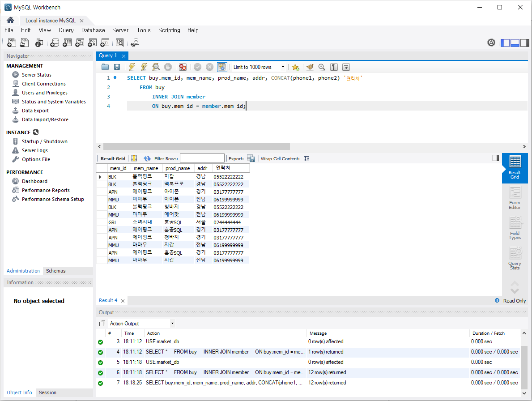Create new table icon in main toolbar
Screen dimensions: 532x401
[x=67, y=43]
